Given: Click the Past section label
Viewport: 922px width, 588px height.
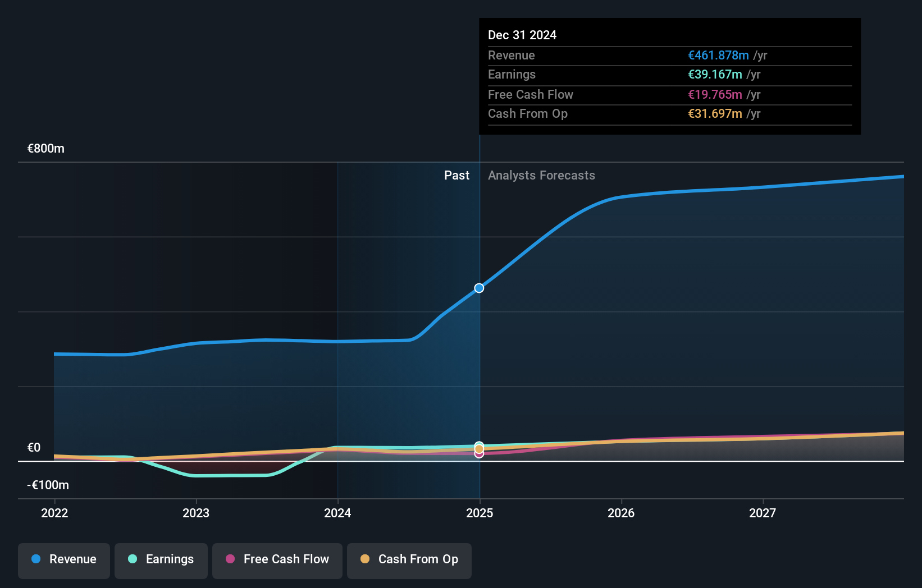Looking at the screenshot, I should pos(457,175).
